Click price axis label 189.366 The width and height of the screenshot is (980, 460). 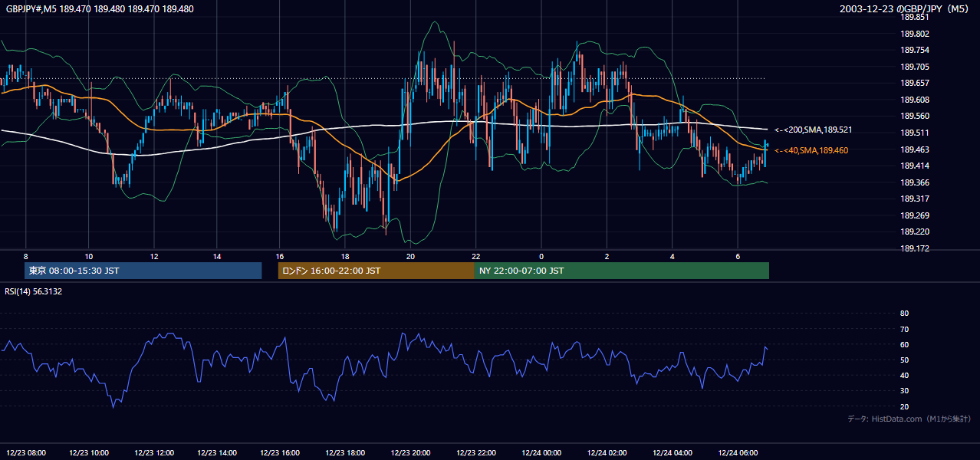click(x=915, y=182)
